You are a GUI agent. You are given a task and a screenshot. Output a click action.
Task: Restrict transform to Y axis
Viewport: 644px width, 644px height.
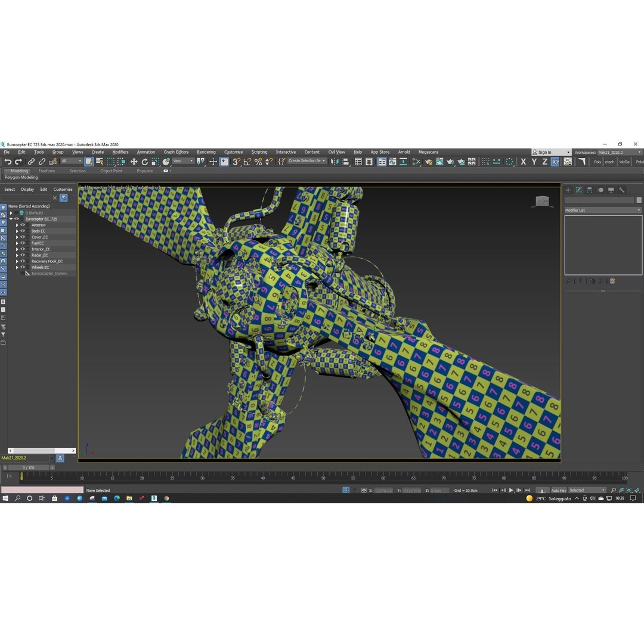534,162
